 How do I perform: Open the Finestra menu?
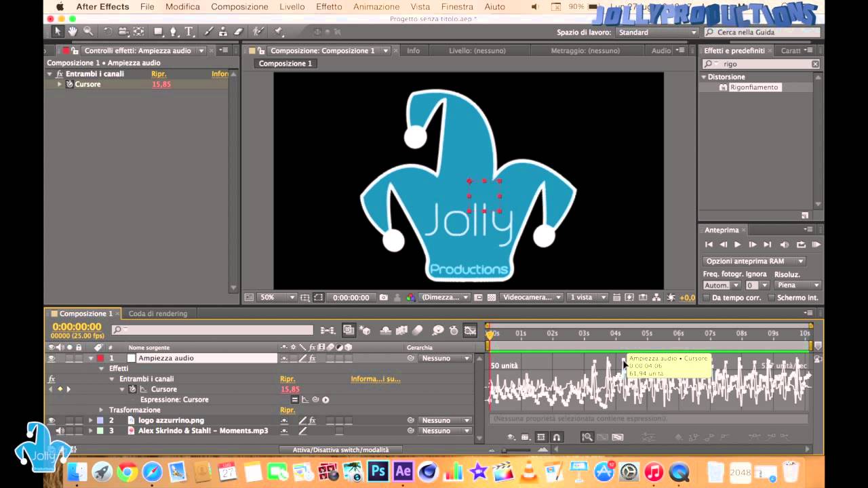coord(457,6)
